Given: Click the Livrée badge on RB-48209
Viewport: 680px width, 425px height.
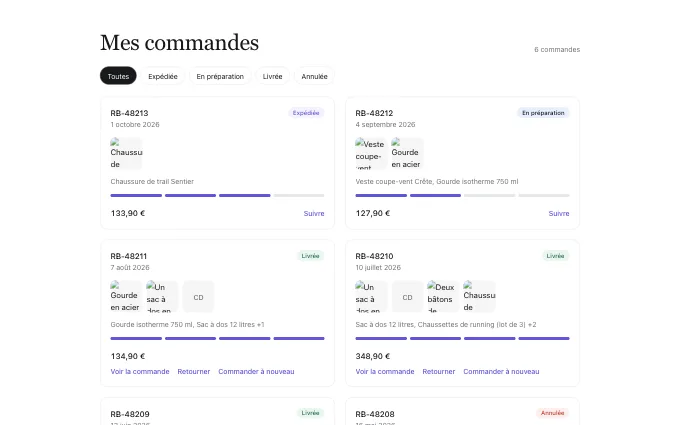Looking at the screenshot, I should pyautogui.click(x=311, y=413).
